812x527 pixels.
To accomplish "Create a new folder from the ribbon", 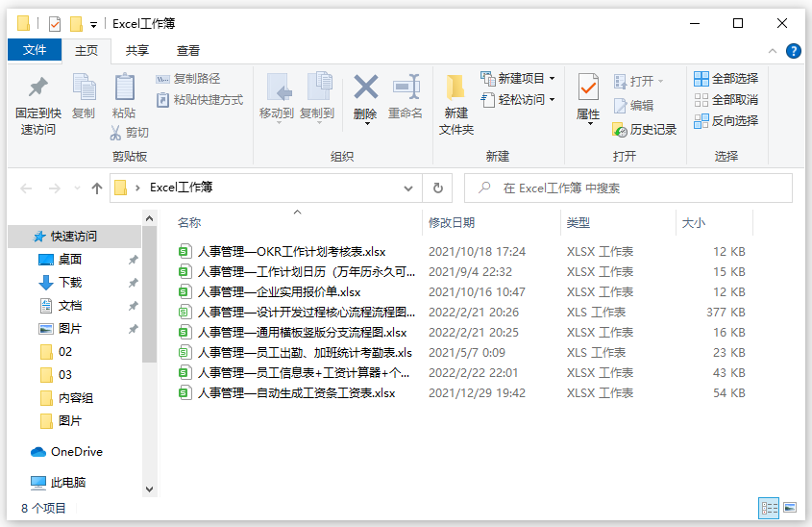I will click(x=456, y=104).
